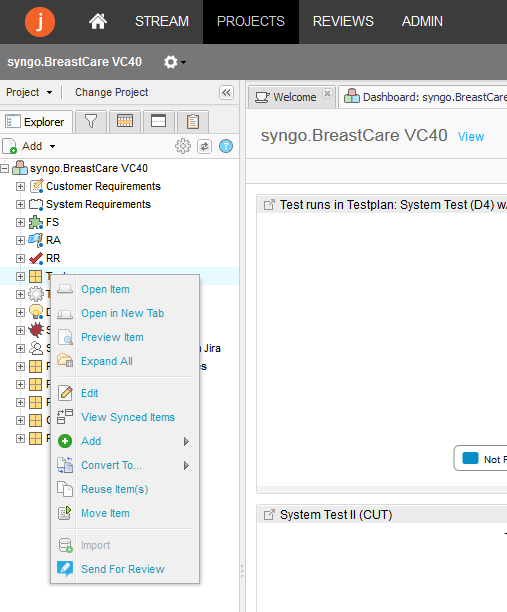Expand the Customer Requirements node

point(20,187)
